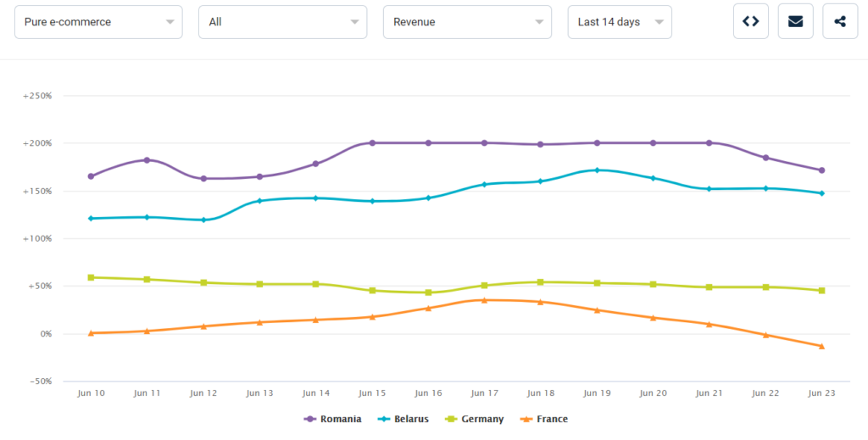The image size is (868, 440).
Task: Click the Belarus data point at Jun 13
Action: [x=259, y=200]
